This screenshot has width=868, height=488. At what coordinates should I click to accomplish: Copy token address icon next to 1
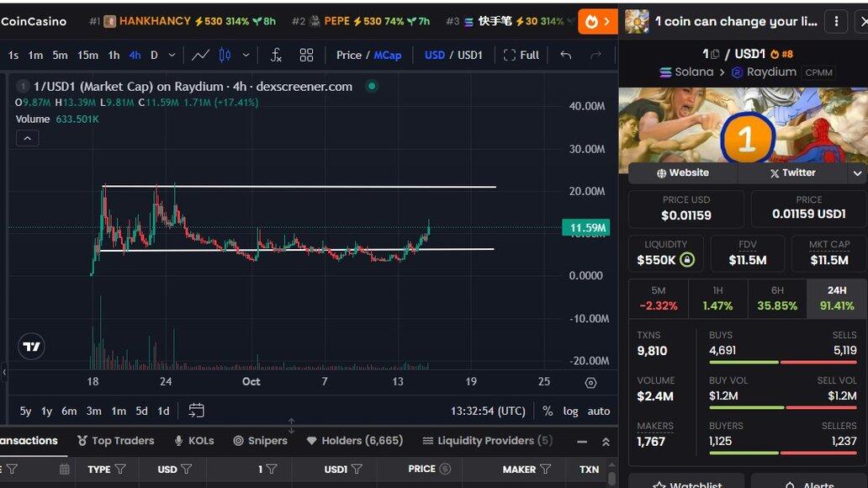[715, 54]
